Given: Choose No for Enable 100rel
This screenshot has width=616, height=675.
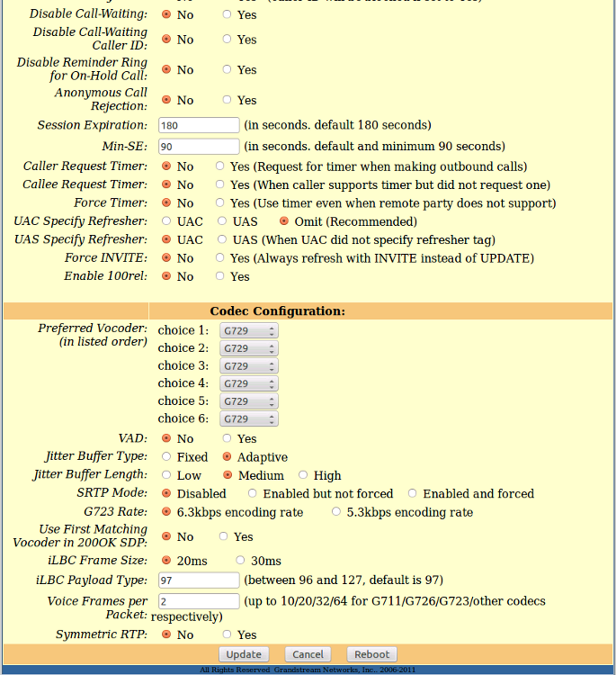Looking at the screenshot, I should tap(166, 275).
